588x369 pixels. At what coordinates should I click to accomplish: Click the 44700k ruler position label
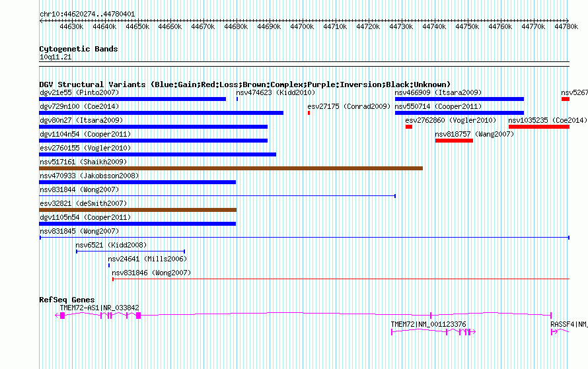302,26
